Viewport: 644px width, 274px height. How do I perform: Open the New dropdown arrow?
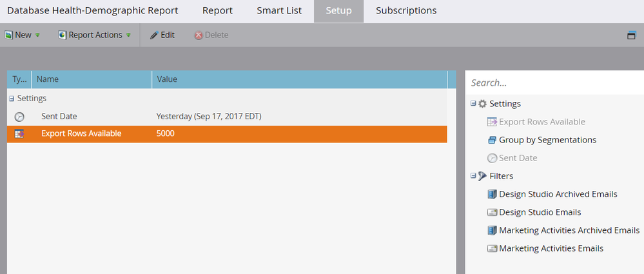point(37,35)
